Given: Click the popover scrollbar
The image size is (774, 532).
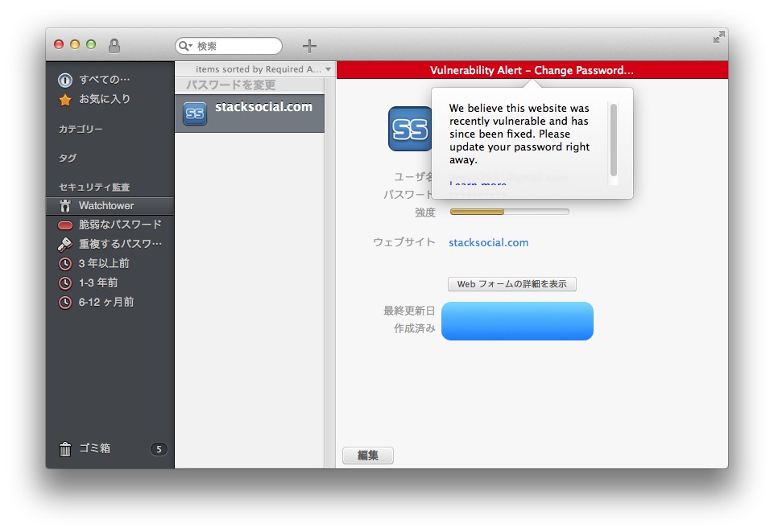Looking at the screenshot, I should pyautogui.click(x=614, y=140).
